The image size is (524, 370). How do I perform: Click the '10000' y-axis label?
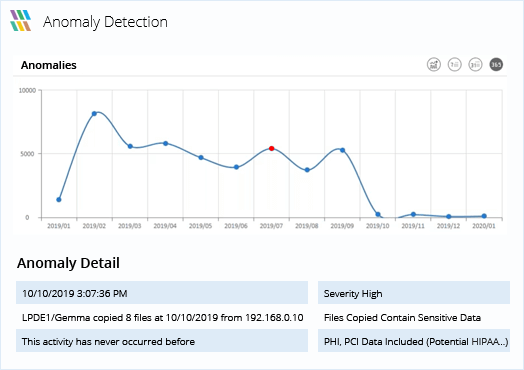27,91
